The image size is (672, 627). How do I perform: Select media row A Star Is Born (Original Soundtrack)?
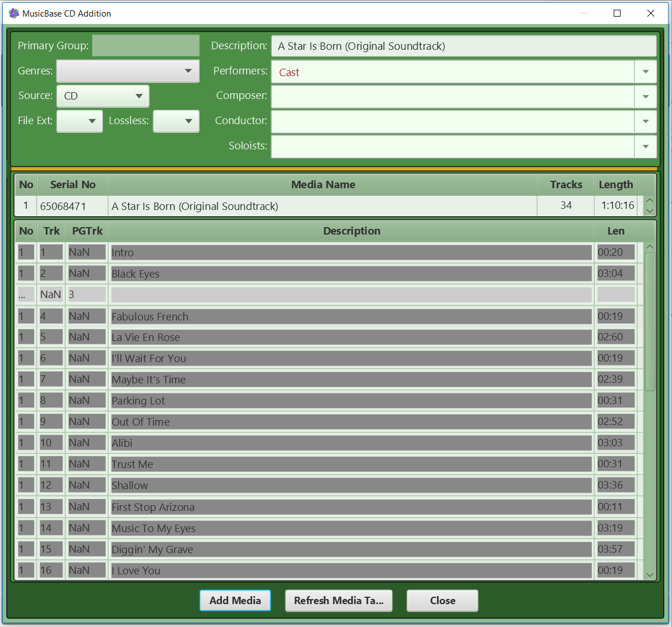click(323, 206)
